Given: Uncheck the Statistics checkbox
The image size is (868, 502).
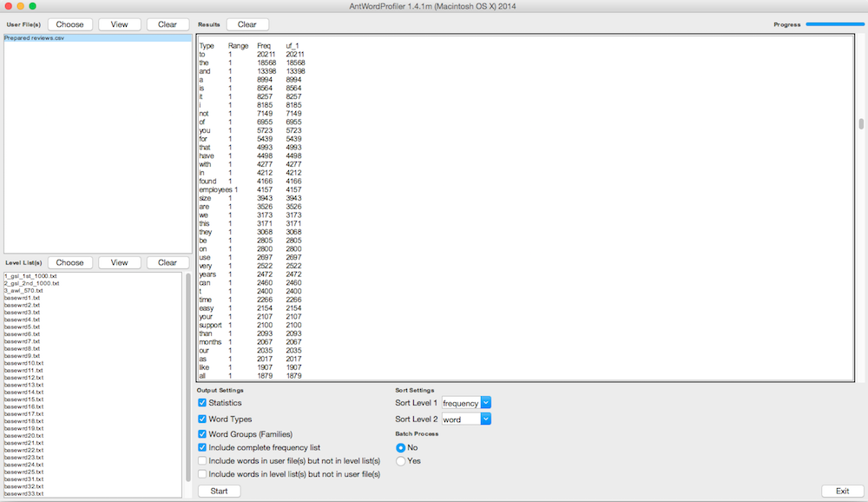Looking at the screenshot, I should pos(202,403).
